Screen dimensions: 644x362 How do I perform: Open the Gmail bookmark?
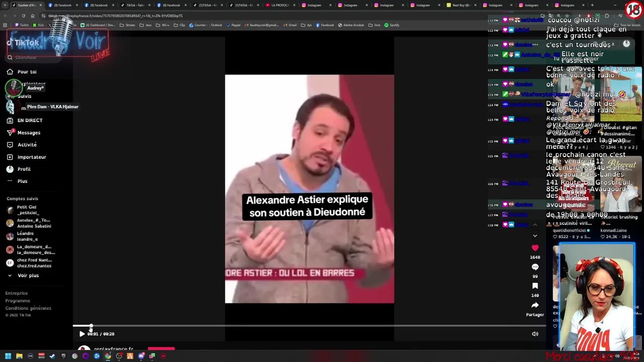click(x=290, y=25)
